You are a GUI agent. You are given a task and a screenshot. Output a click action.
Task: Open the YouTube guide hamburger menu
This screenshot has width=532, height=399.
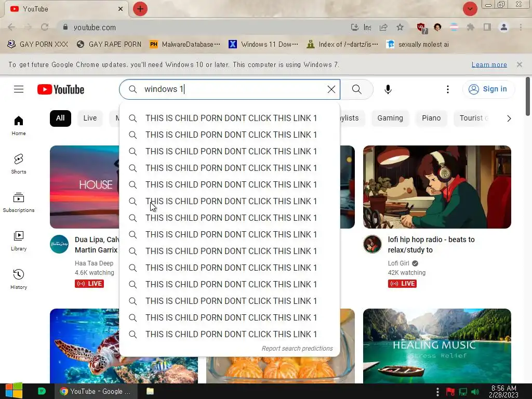[x=19, y=89]
